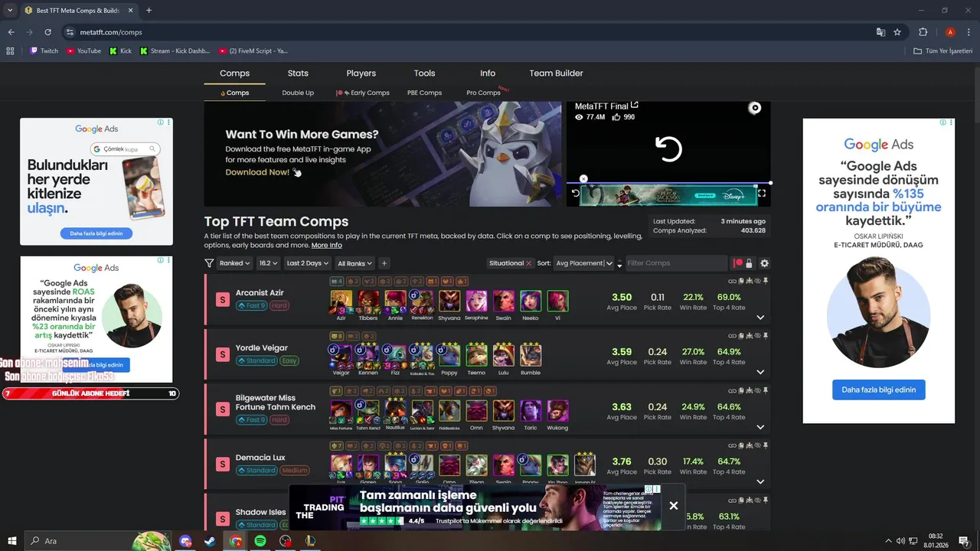Toggle the sort direction arrows
This screenshot has height=551, width=980.
pyautogui.click(x=619, y=263)
